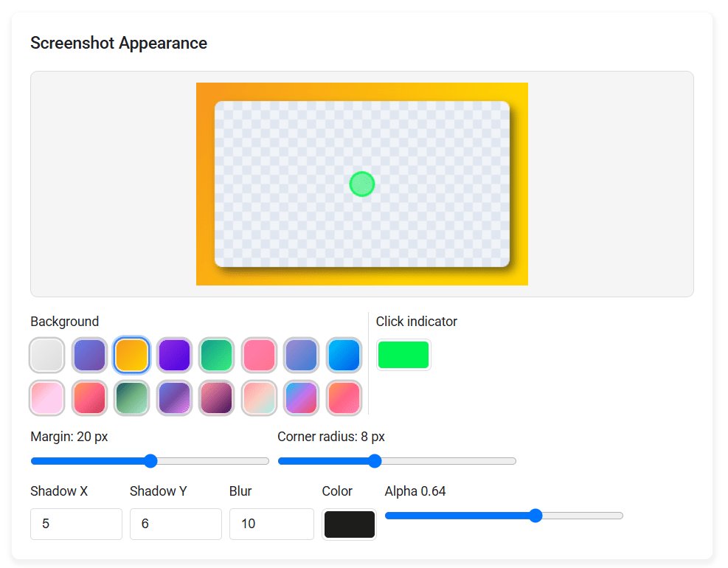Screen dimensions: 728x568
Task: Click the 'Blur' label
Action: [x=240, y=491]
